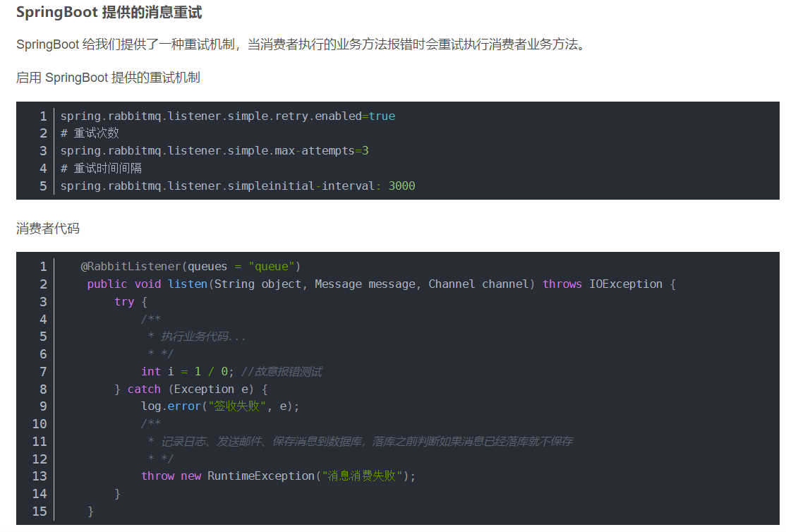Click the comment '//故意报错测试'
The width and height of the screenshot is (786, 532).
pos(282,371)
